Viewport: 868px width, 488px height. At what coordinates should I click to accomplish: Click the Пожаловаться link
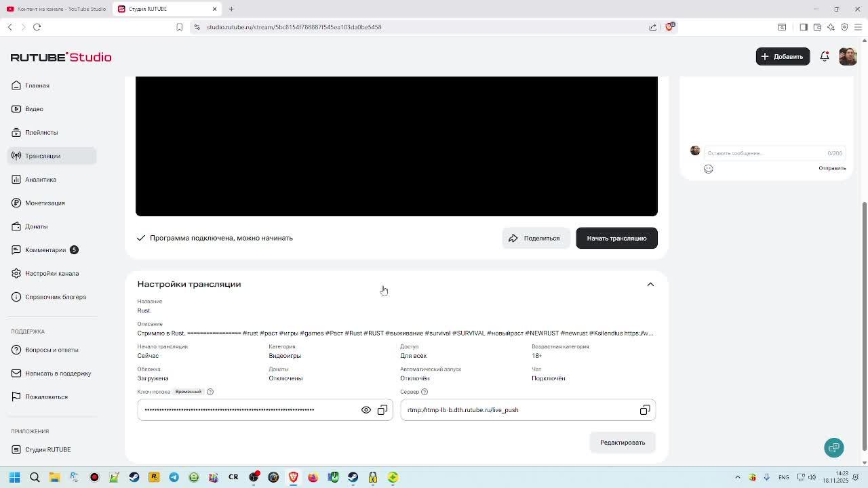coord(46,396)
